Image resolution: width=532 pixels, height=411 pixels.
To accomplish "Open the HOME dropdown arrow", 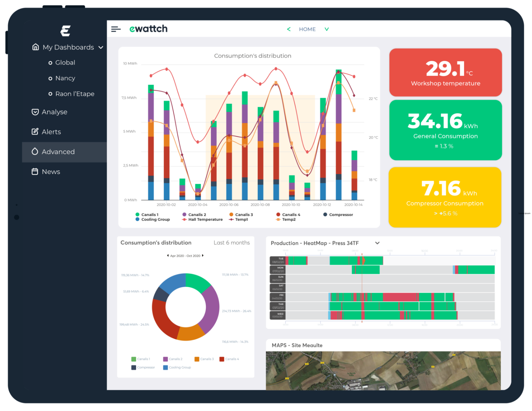I will (327, 29).
